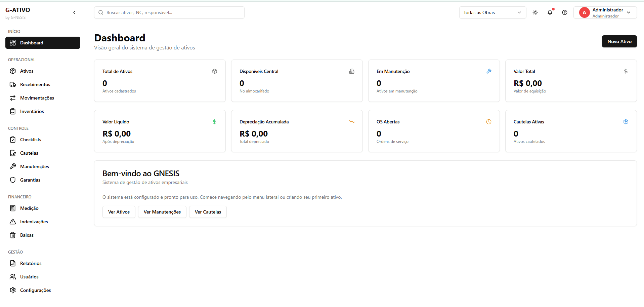Click the notifications bell icon
Image resolution: width=644 pixels, height=307 pixels.
click(x=550, y=12)
